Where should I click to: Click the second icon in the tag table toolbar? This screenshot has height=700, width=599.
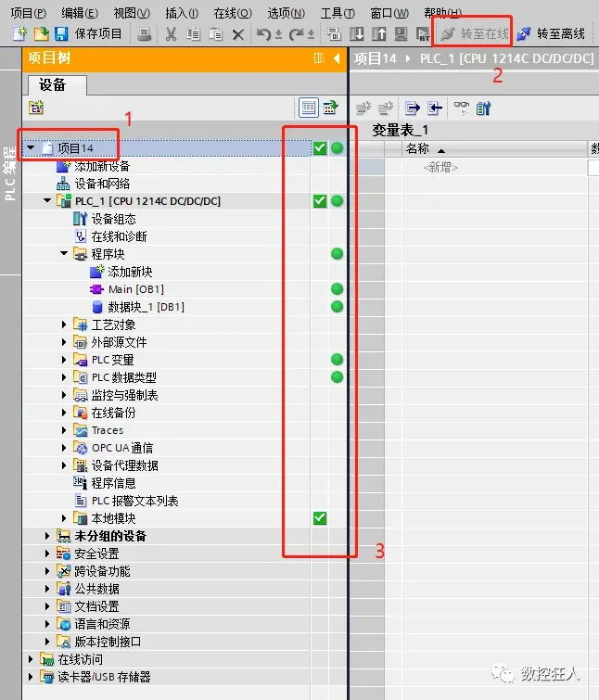[x=385, y=108]
